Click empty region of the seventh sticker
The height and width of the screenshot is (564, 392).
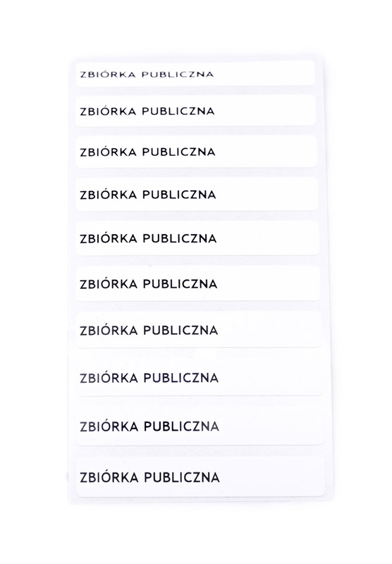270,329
